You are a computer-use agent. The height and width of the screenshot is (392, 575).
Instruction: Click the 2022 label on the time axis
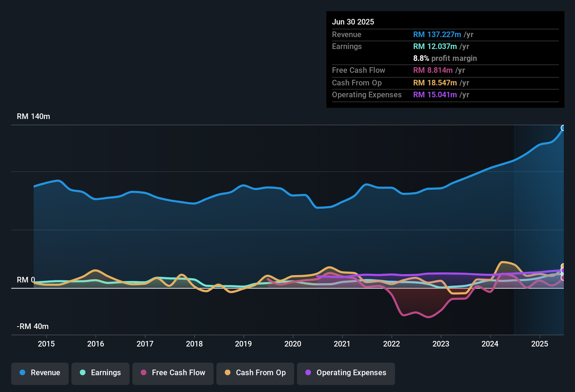(392, 344)
